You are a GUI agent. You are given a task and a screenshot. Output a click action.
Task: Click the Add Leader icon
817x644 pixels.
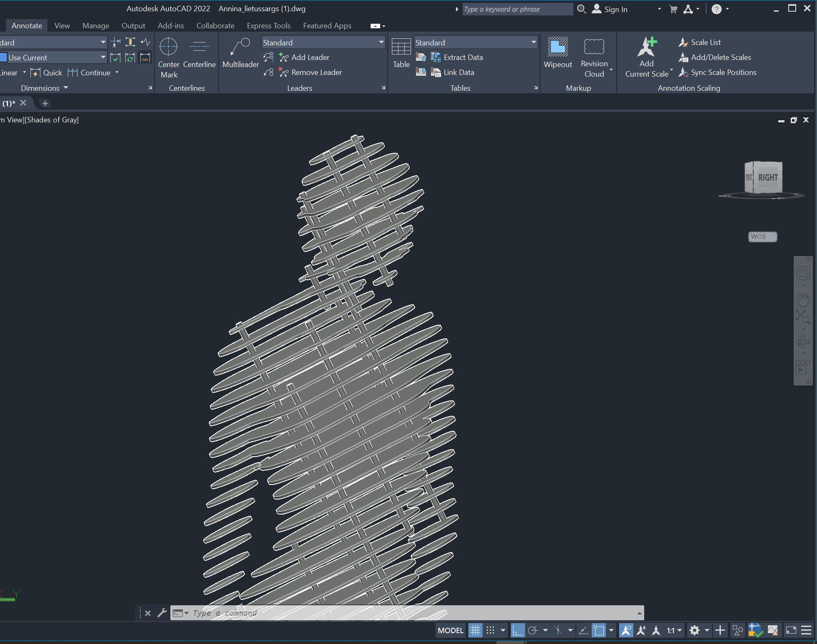[284, 57]
